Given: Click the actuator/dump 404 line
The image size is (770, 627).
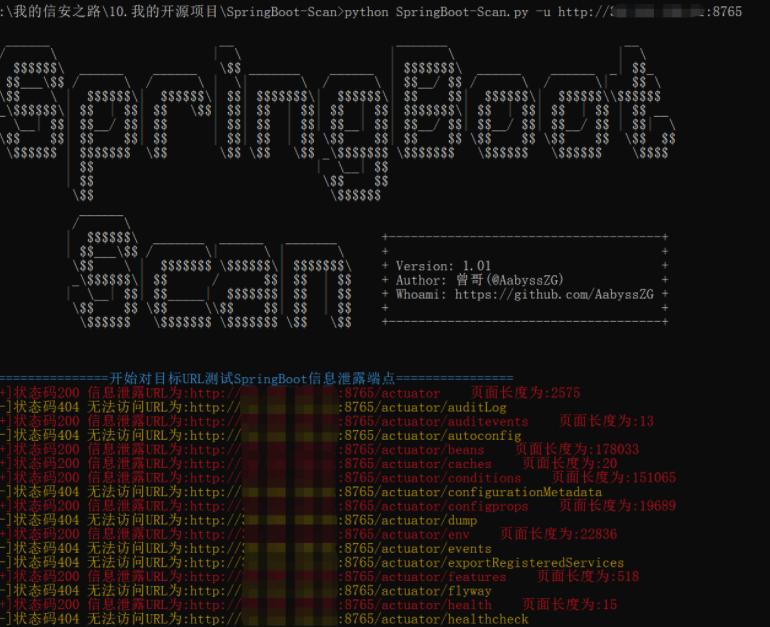Looking at the screenshot, I should click(x=238, y=520).
